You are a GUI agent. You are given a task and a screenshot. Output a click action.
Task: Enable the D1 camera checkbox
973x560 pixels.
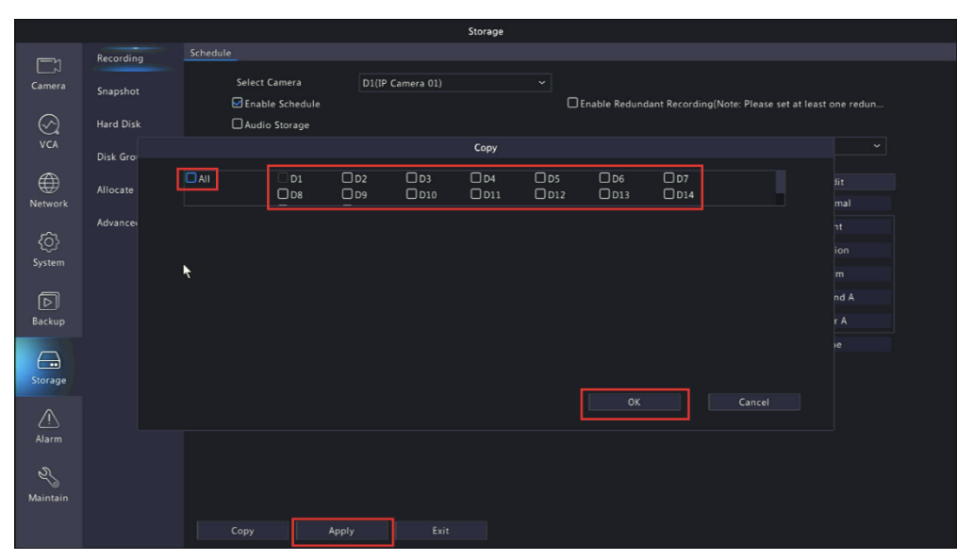pyautogui.click(x=282, y=177)
